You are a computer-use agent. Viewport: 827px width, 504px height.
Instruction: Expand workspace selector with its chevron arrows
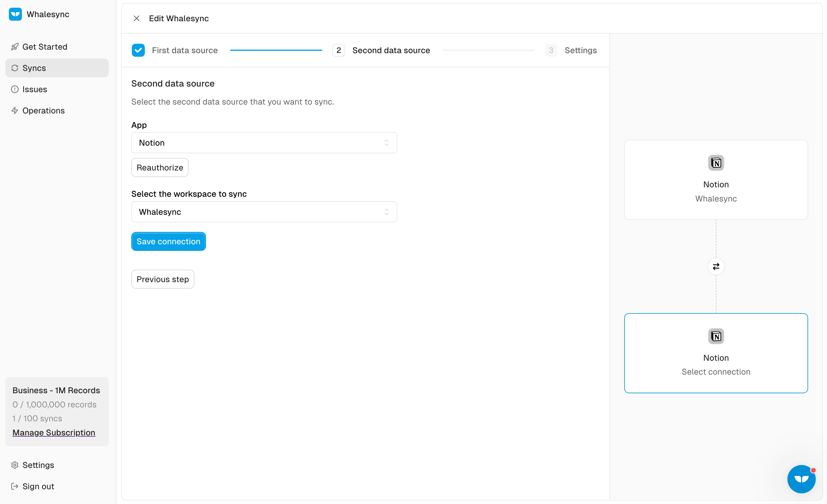387,212
